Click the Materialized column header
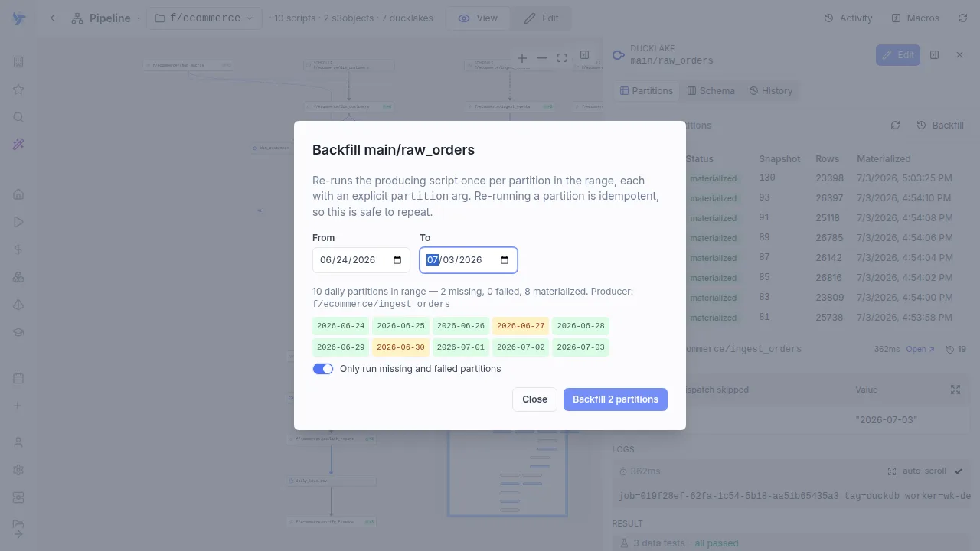The image size is (980, 551). (x=884, y=159)
